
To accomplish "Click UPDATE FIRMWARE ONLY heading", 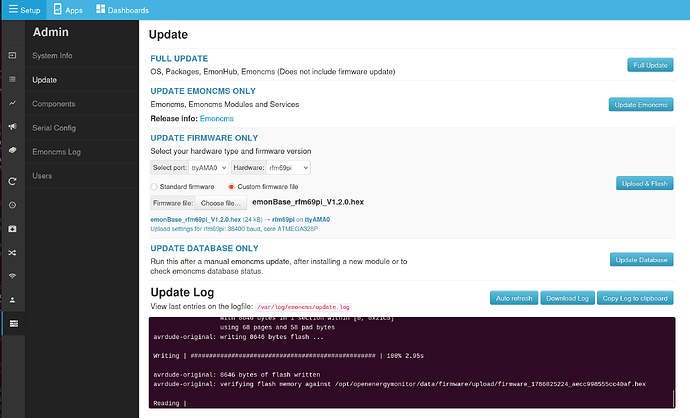I will tap(204, 138).
